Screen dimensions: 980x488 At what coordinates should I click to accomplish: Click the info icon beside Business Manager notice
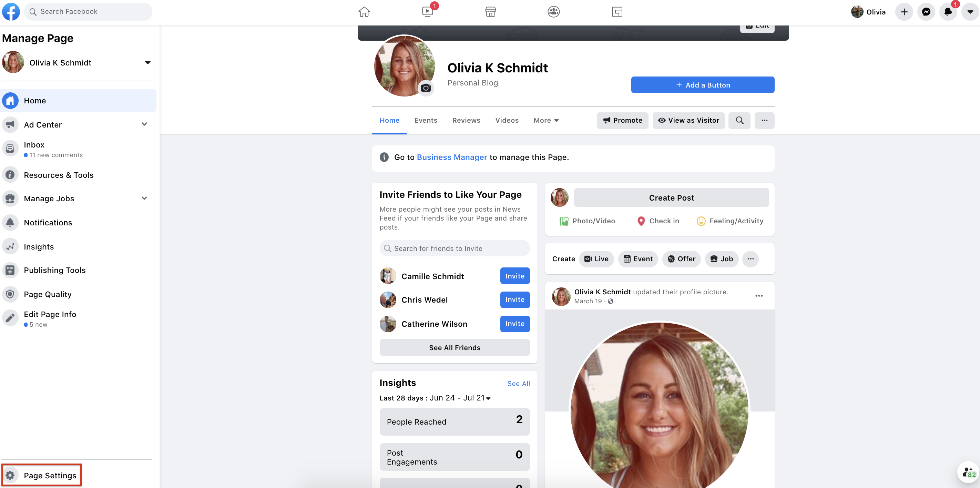(384, 157)
